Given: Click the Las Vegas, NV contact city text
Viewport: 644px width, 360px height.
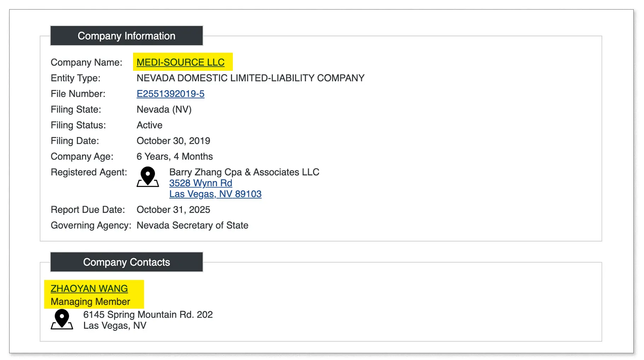Looking at the screenshot, I should (115, 326).
